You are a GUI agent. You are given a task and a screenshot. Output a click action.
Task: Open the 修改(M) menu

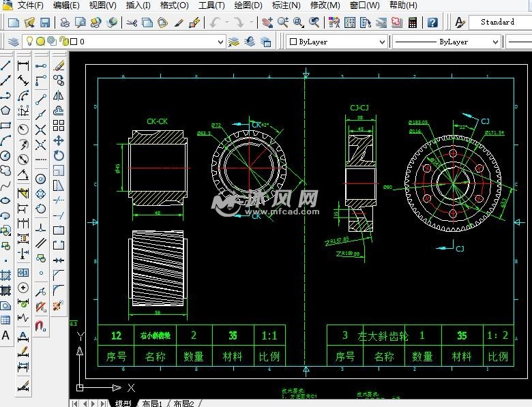click(325, 5)
